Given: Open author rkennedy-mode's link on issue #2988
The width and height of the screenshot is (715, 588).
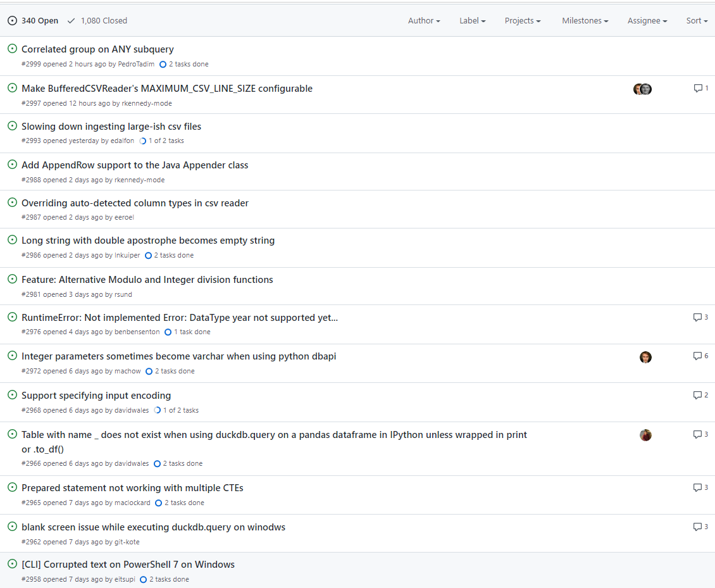Looking at the screenshot, I should coord(140,180).
